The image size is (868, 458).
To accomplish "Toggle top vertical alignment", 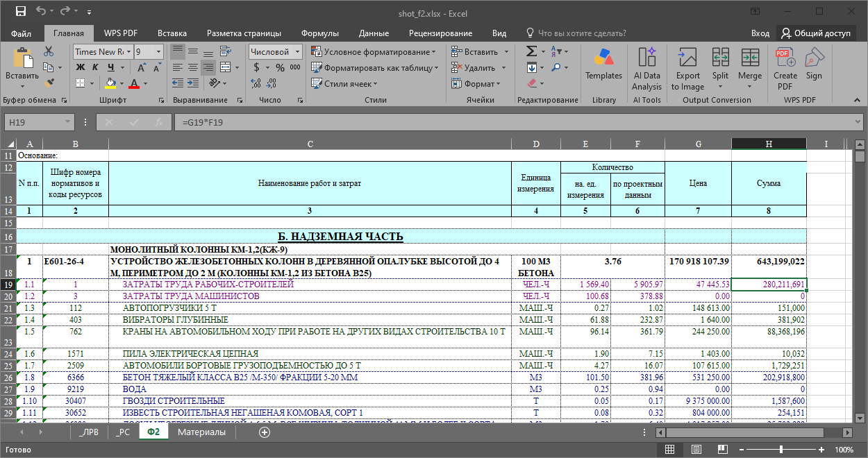I will [x=177, y=51].
